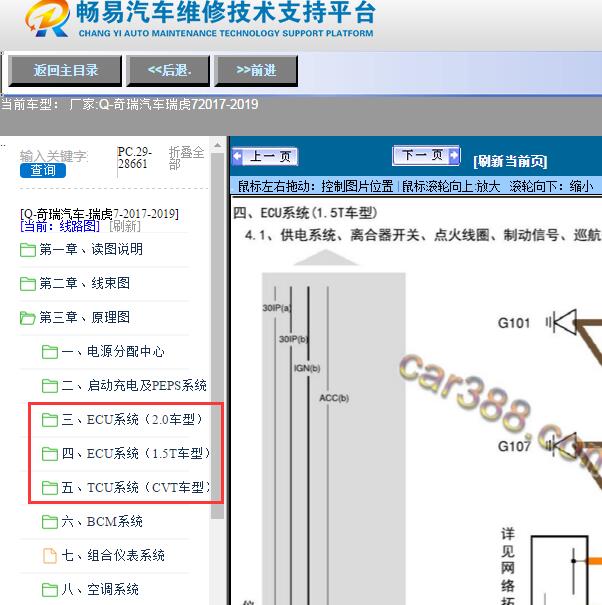602x605 pixels.
Task: Click the G107 ground label in diagram
Action: click(x=514, y=446)
